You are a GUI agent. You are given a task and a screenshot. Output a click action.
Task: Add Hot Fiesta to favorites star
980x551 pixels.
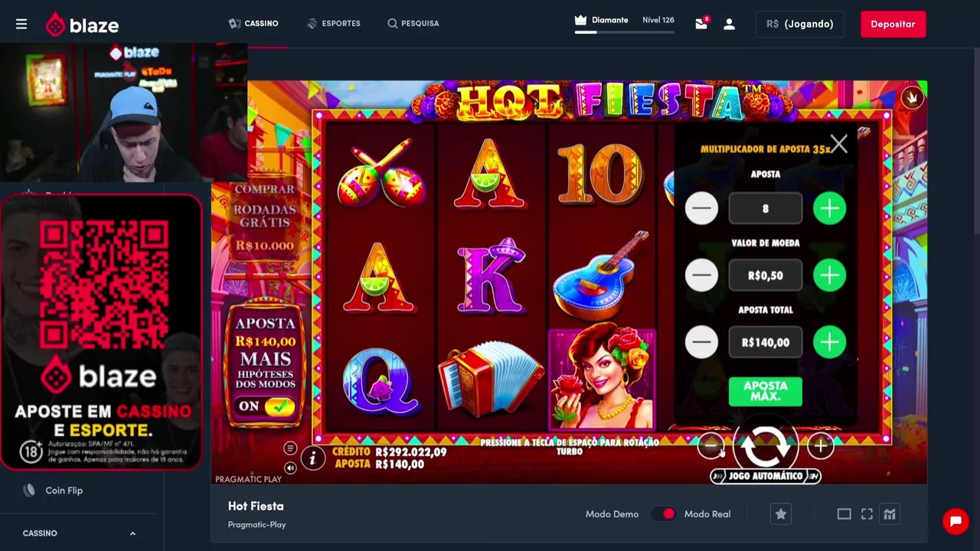tap(781, 514)
